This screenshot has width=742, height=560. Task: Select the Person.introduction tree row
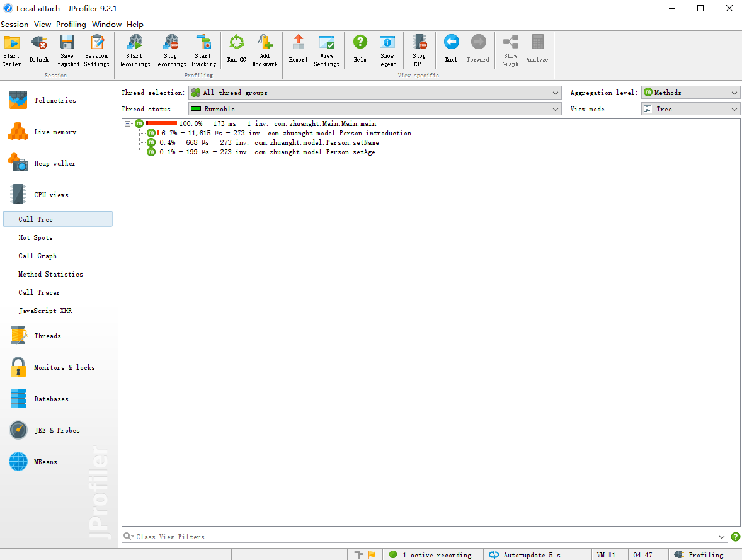click(x=279, y=133)
